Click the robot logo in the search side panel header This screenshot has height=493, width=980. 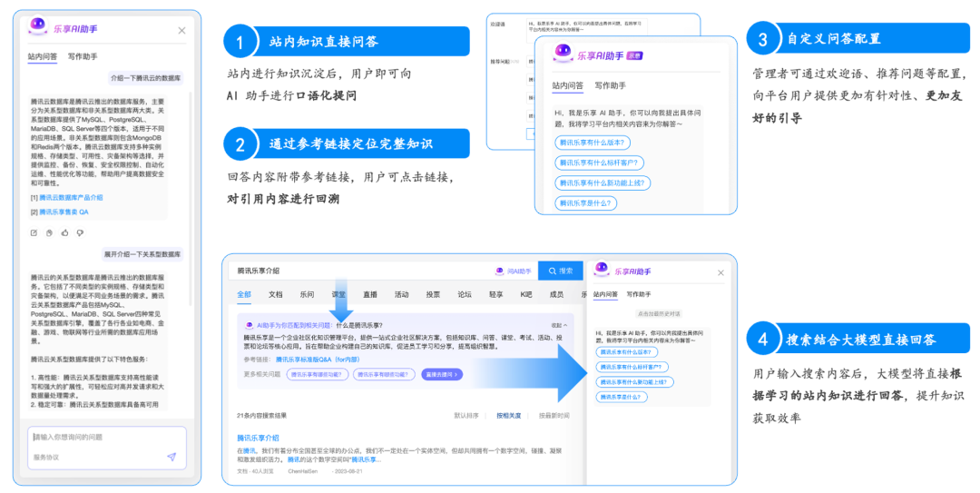coord(602,270)
